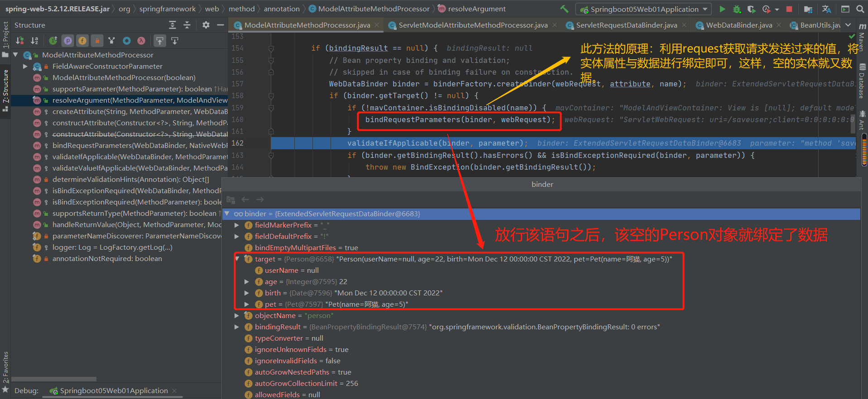Expand the birth Date field

247,293
